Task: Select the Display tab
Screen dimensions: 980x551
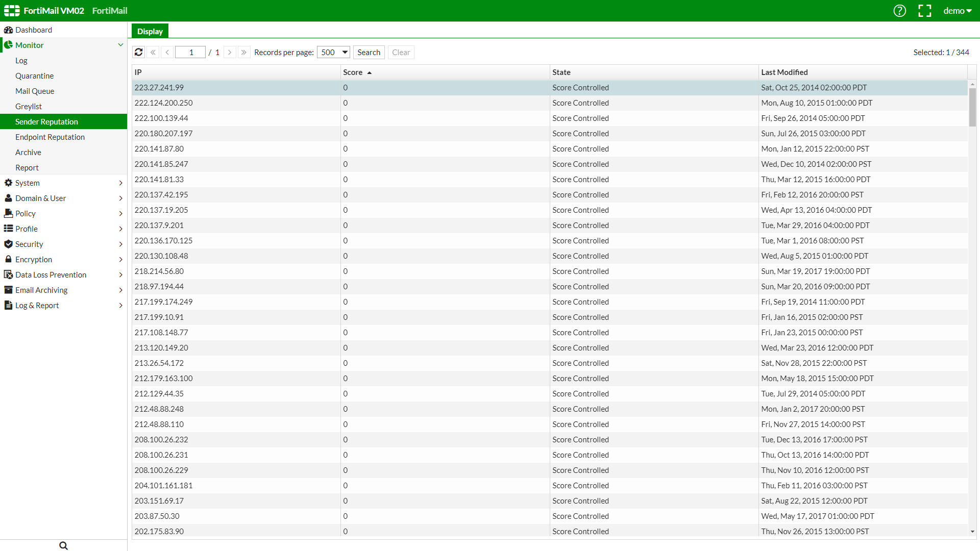Action: coord(150,31)
